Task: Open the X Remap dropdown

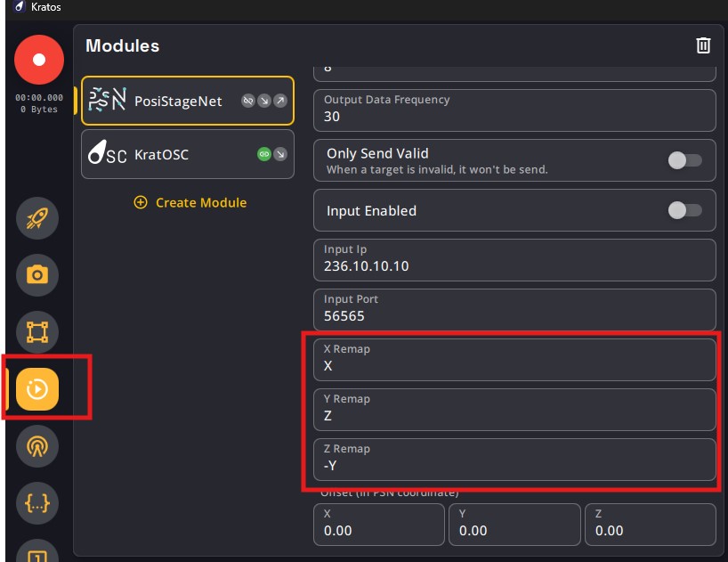Action: coord(514,360)
